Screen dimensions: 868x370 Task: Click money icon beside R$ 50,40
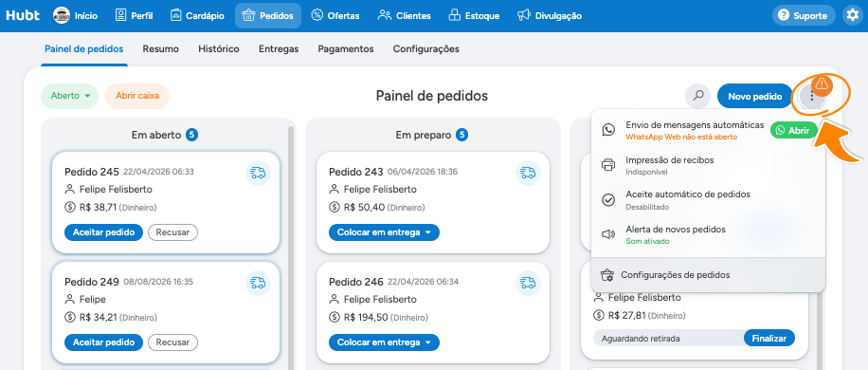click(x=334, y=207)
